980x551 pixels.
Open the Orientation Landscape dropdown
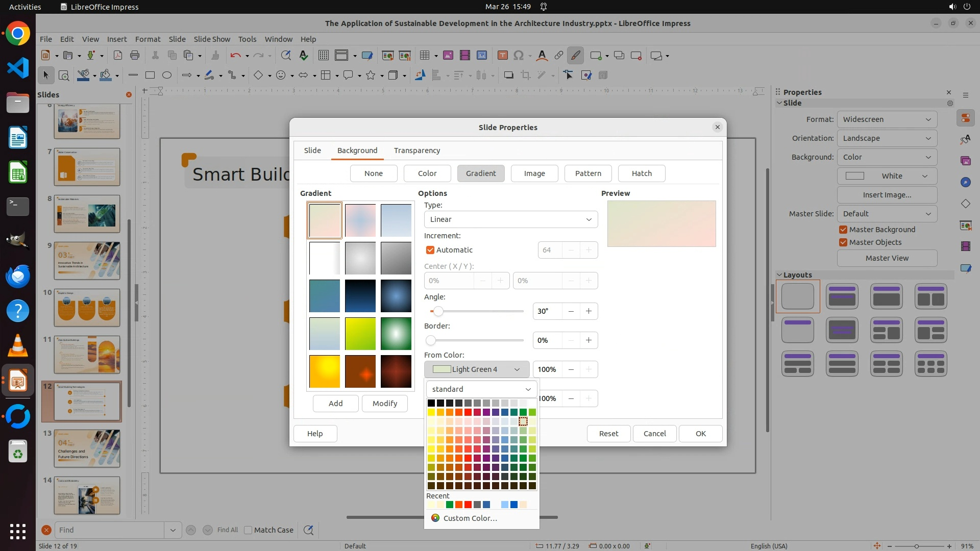point(887,138)
